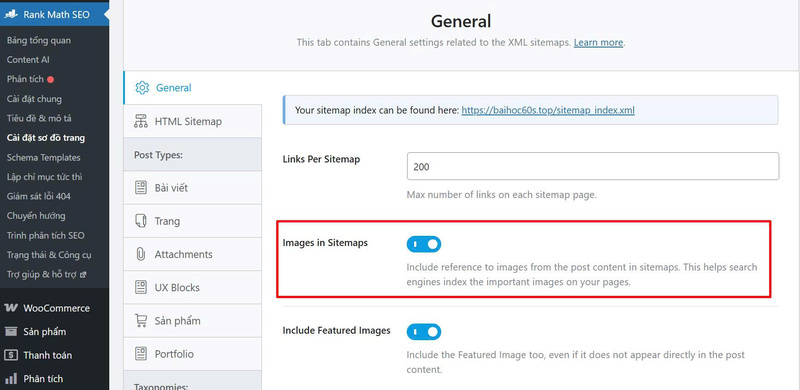Click the Images in Sitemaps label

325,243
